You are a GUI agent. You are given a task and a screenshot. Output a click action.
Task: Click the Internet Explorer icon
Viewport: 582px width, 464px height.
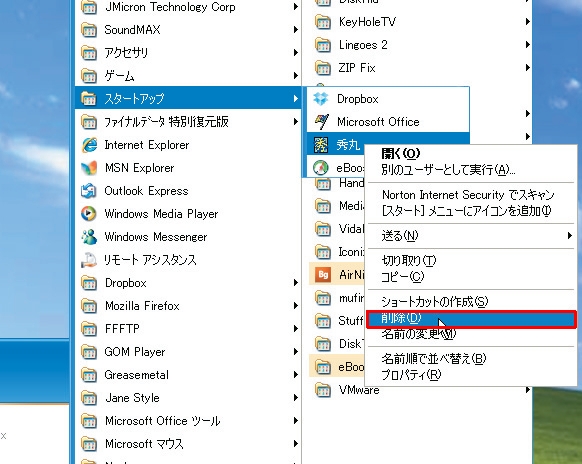[89, 145]
